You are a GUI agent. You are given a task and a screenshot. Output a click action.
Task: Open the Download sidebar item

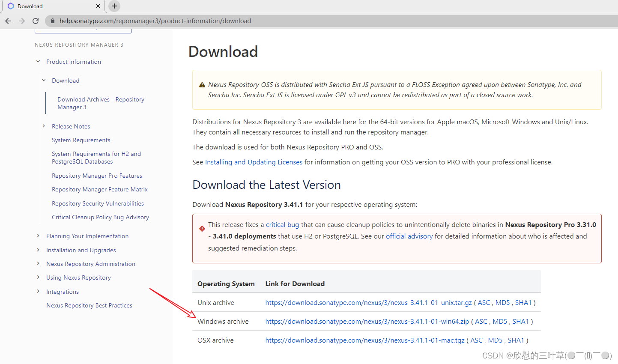(66, 81)
